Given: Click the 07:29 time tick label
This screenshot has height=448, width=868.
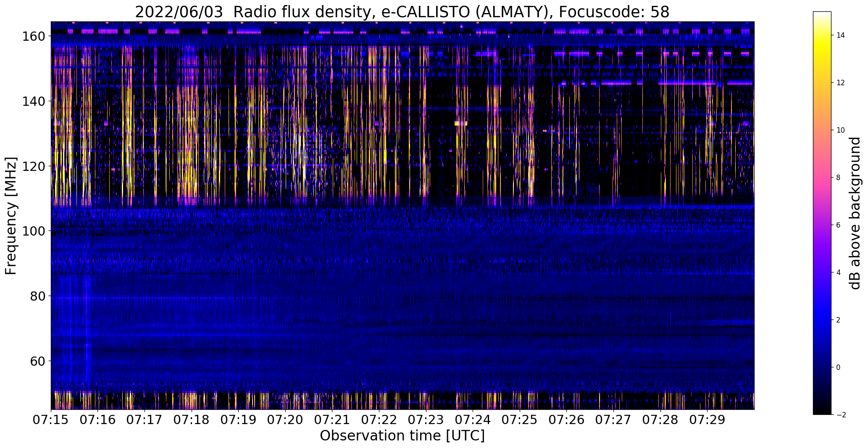Looking at the screenshot, I should pos(707,420).
